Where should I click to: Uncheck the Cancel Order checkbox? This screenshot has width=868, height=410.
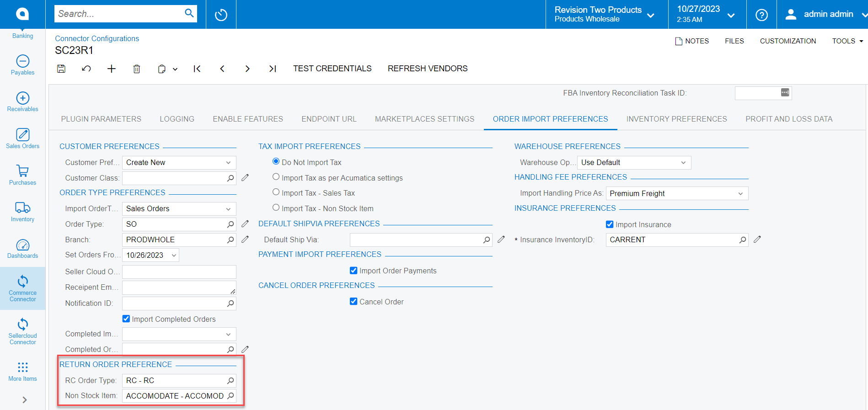[x=354, y=301]
